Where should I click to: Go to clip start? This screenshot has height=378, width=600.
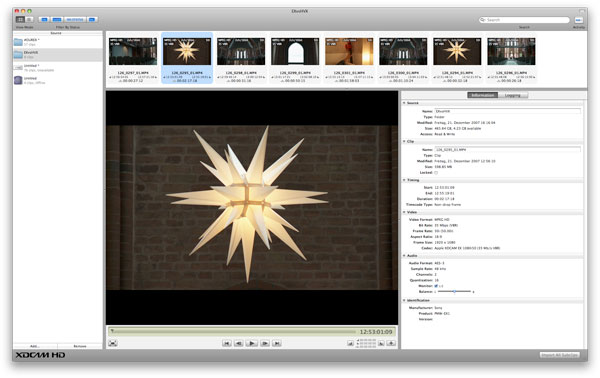click(227, 343)
